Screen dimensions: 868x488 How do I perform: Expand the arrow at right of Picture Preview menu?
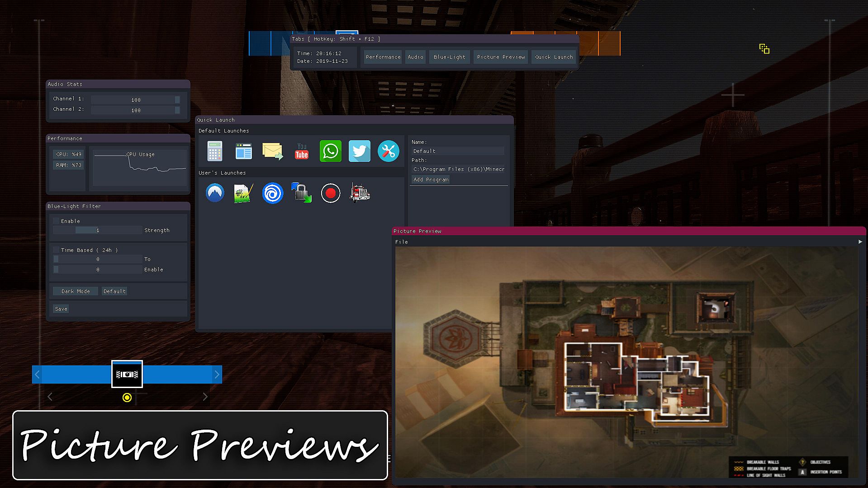click(860, 242)
